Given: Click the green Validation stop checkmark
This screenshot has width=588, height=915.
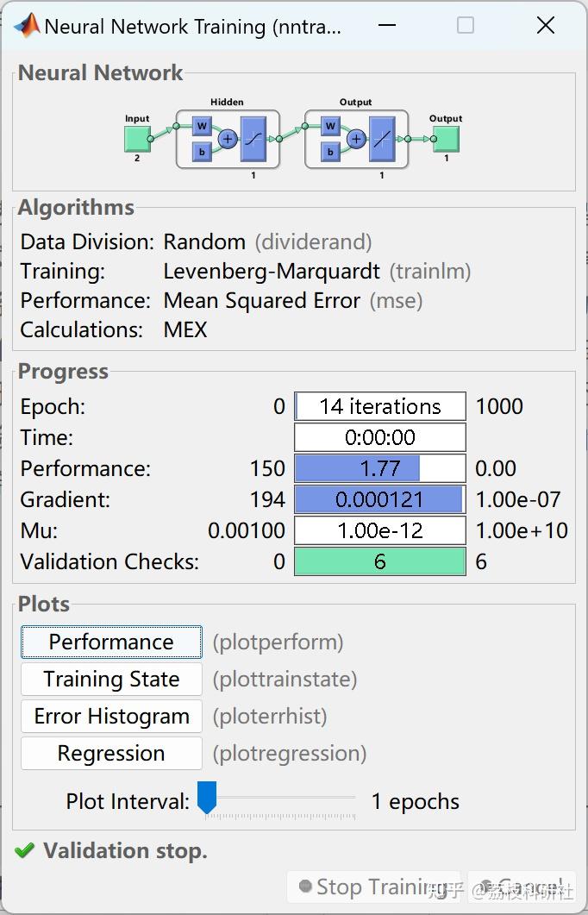Looking at the screenshot, I should [x=24, y=851].
